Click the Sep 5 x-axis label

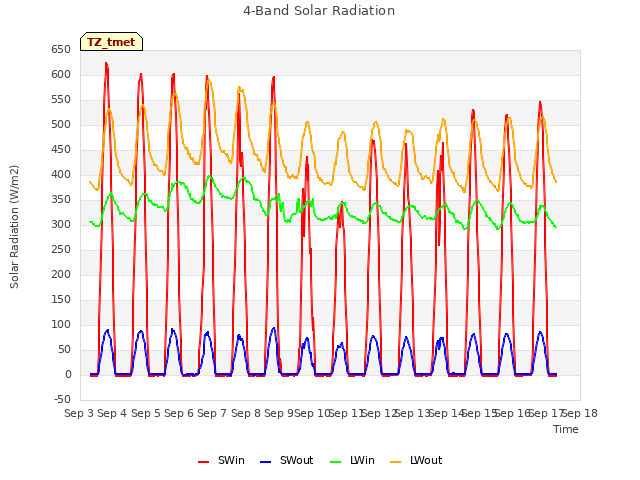pyautogui.click(x=146, y=413)
